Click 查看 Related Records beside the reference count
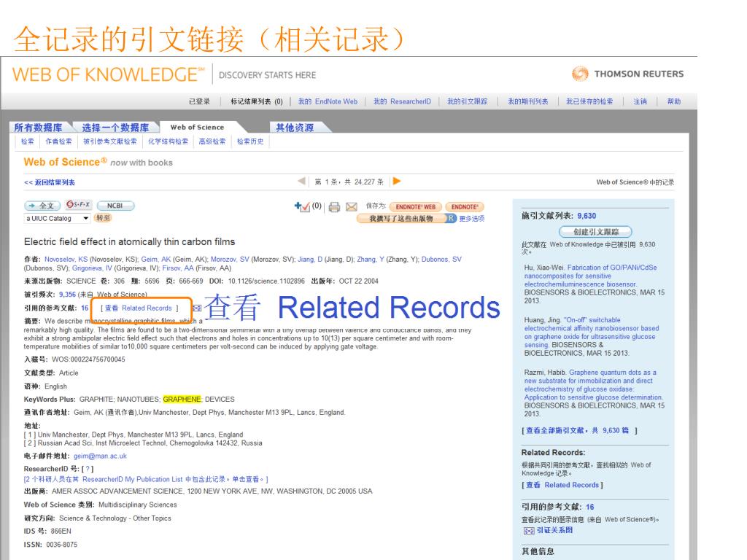 [139, 308]
